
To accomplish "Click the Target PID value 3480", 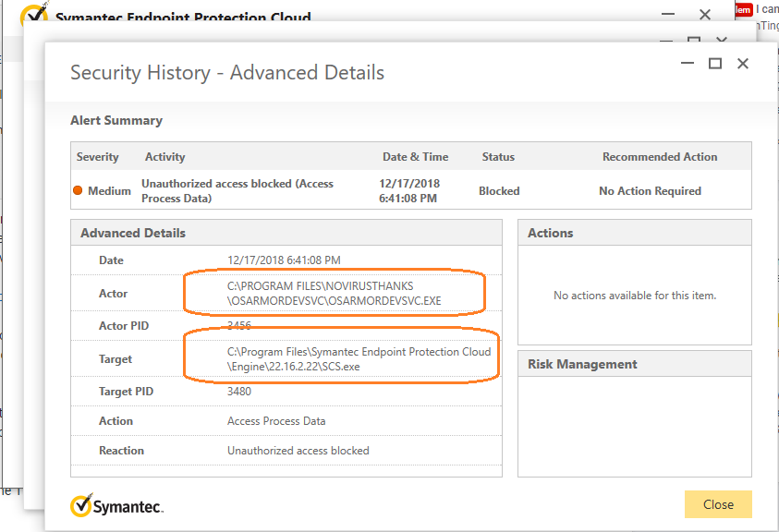I will click(239, 392).
